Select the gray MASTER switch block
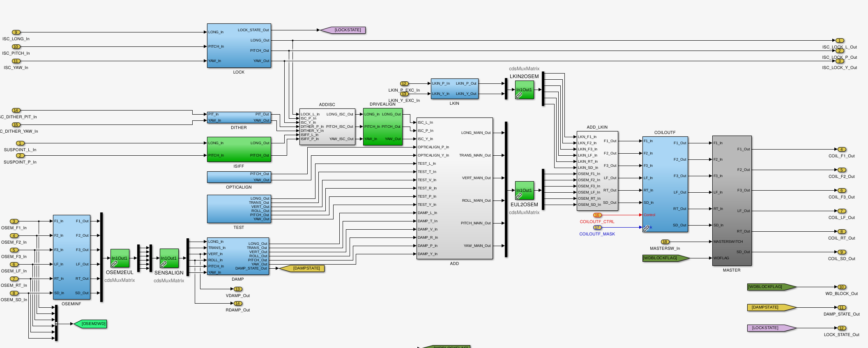The width and height of the screenshot is (868, 348). (732, 201)
